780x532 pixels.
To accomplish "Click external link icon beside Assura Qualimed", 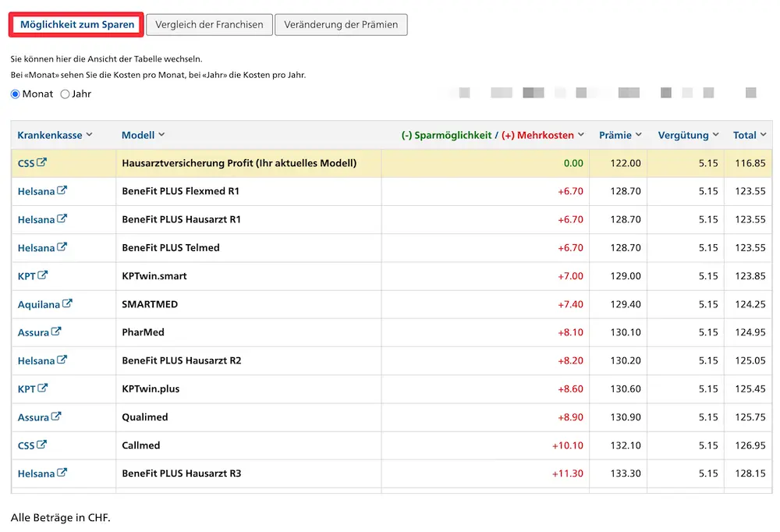I will pos(56,417).
